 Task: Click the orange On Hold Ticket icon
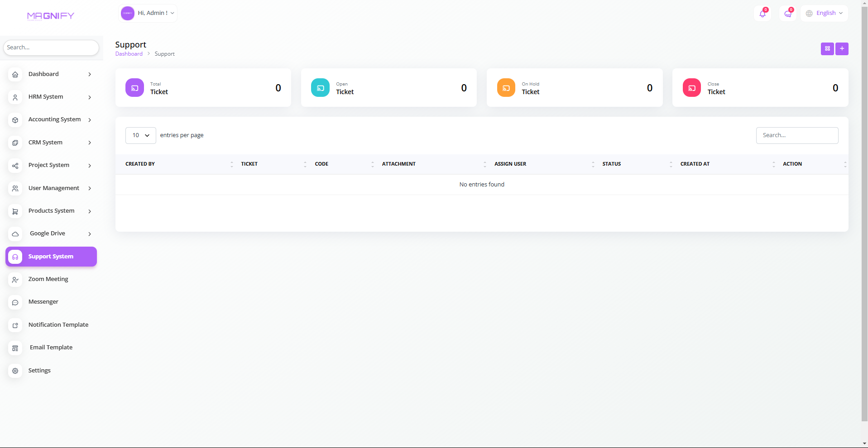point(506,88)
